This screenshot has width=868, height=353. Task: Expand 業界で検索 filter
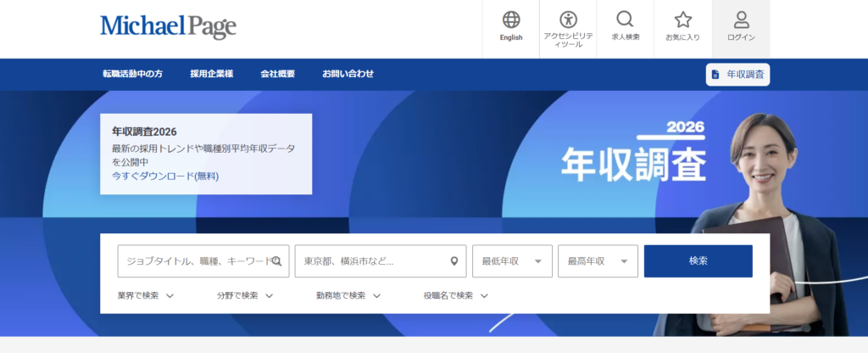pos(146,296)
